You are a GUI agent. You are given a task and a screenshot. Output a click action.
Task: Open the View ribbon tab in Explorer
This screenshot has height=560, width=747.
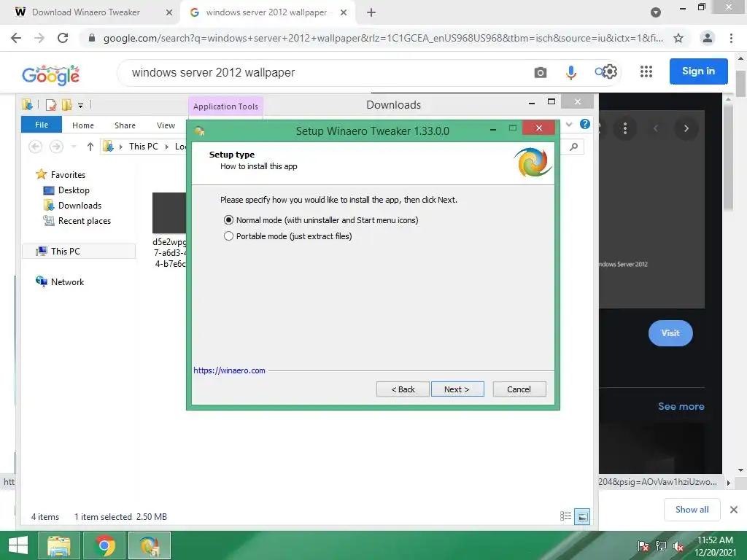[166, 125]
